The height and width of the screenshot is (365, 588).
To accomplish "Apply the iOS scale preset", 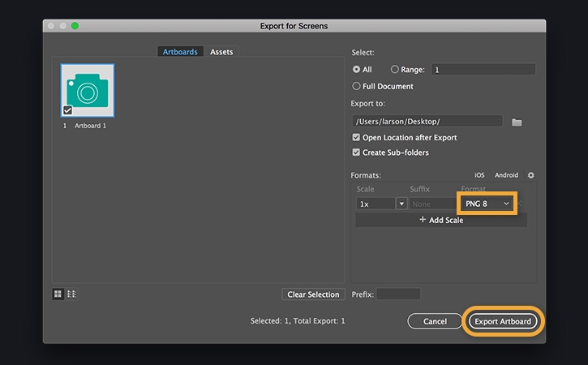I will point(479,175).
